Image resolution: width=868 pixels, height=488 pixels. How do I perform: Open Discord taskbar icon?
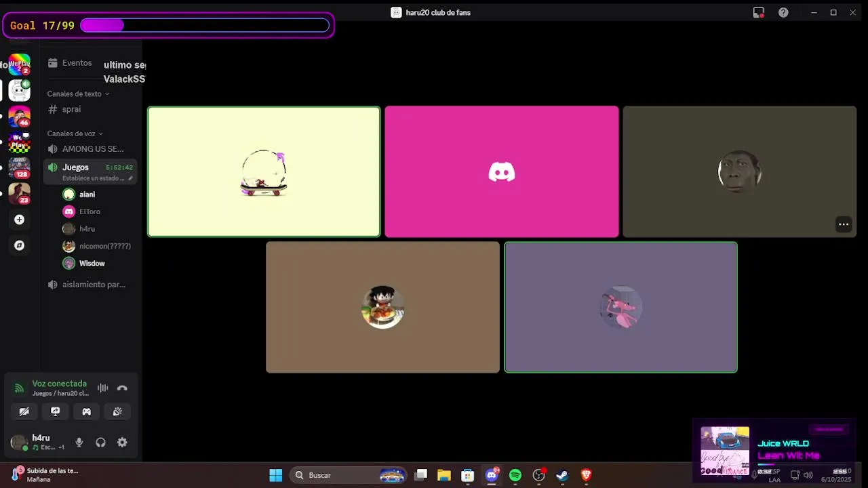click(492, 475)
